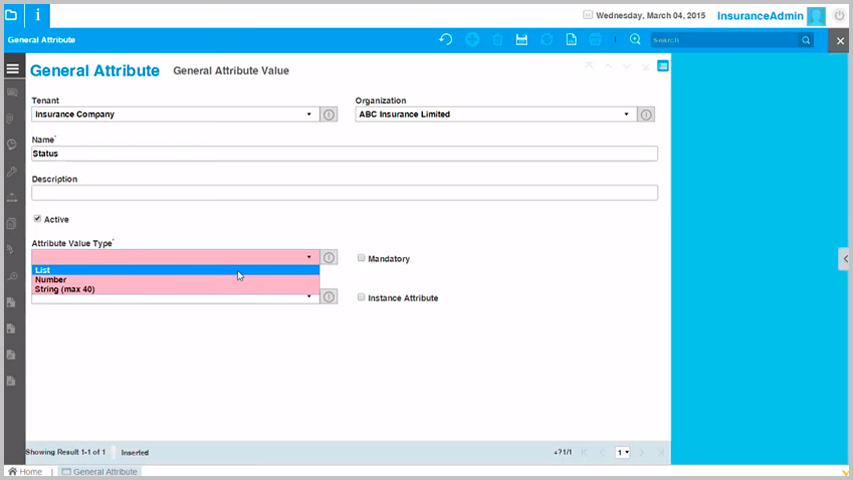Image resolution: width=853 pixels, height=480 pixels.
Task: Select the List option
Action: coord(175,270)
